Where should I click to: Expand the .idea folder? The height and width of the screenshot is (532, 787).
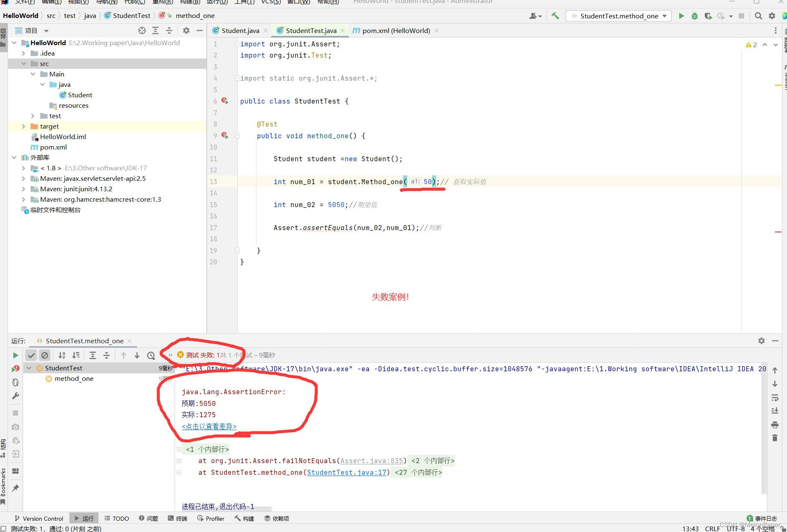pos(23,53)
